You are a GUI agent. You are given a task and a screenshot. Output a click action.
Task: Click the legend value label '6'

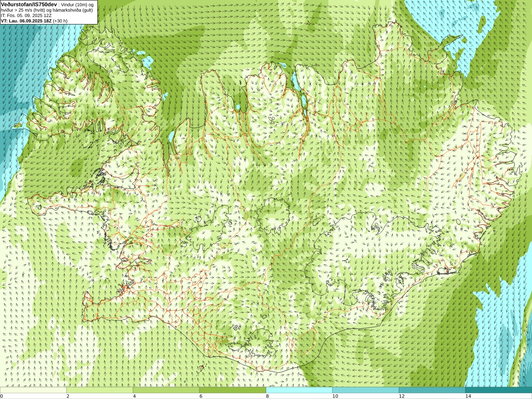click(201, 396)
